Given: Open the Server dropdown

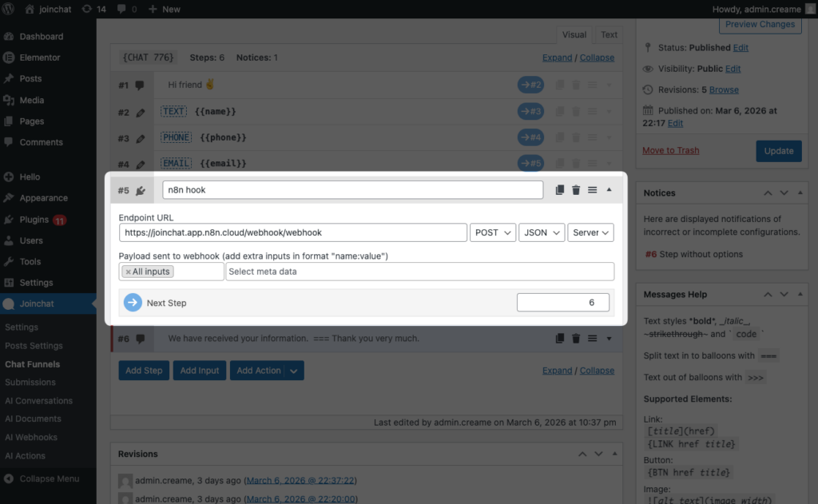Looking at the screenshot, I should pos(590,232).
